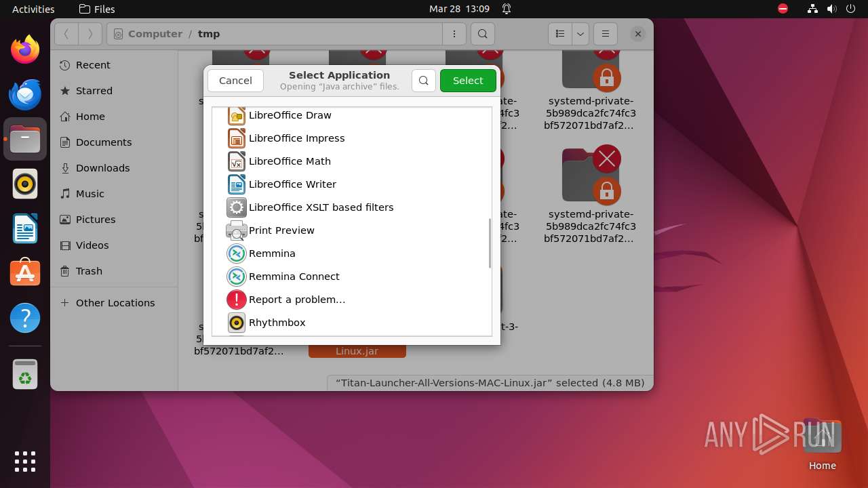Open Trash from the dock
The width and height of the screenshot is (868, 488).
[25, 374]
